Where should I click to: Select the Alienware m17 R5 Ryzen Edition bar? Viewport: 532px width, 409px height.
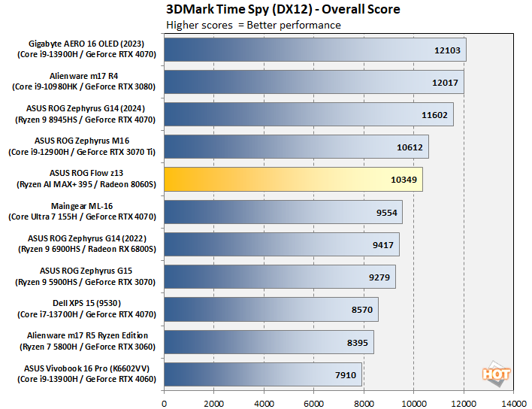pyautogui.click(x=268, y=341)
